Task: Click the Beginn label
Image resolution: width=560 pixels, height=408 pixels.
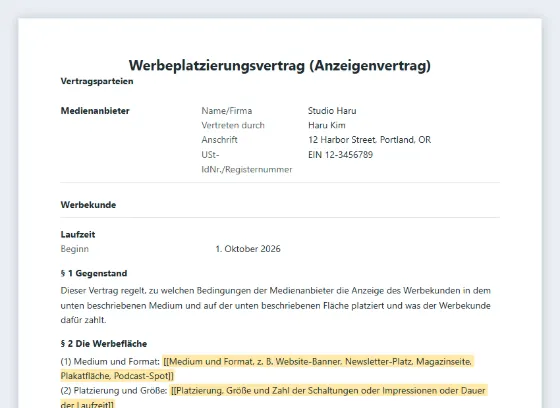Action: coord(75,249)
